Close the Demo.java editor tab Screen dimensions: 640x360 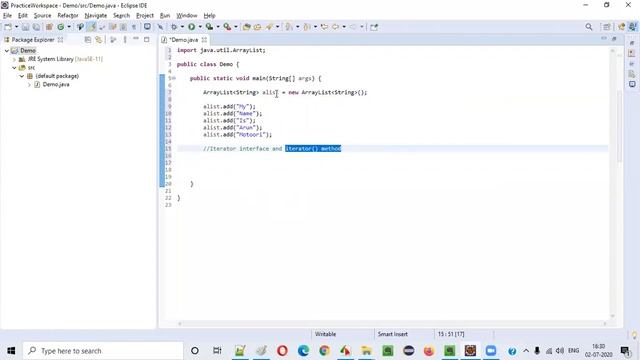(204, 40)
